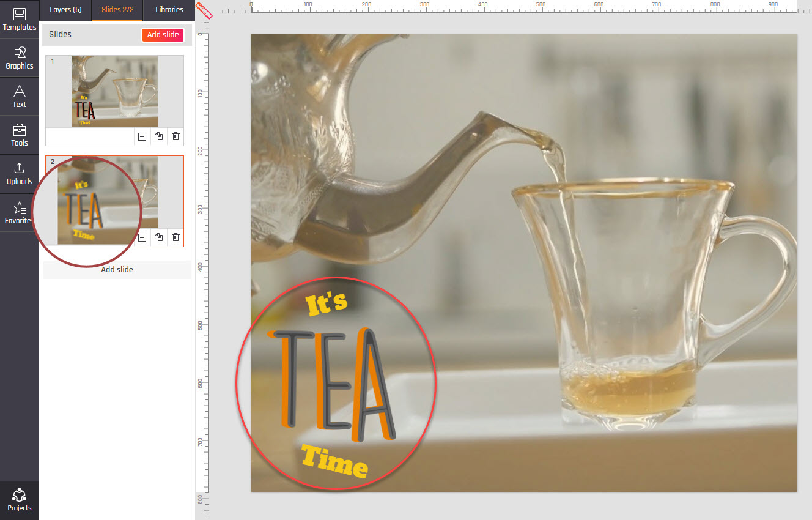The image size is (812, 520).
Task: Click the red Add slide button
Action: pyautogui.click(x=163, y=35)
